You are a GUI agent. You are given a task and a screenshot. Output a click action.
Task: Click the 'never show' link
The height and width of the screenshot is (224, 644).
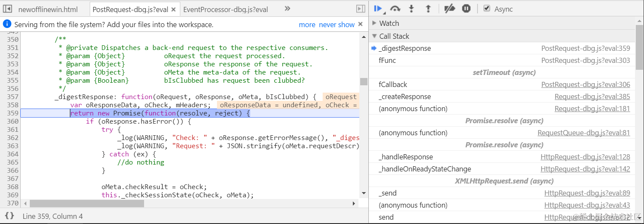tap(337, 25)
